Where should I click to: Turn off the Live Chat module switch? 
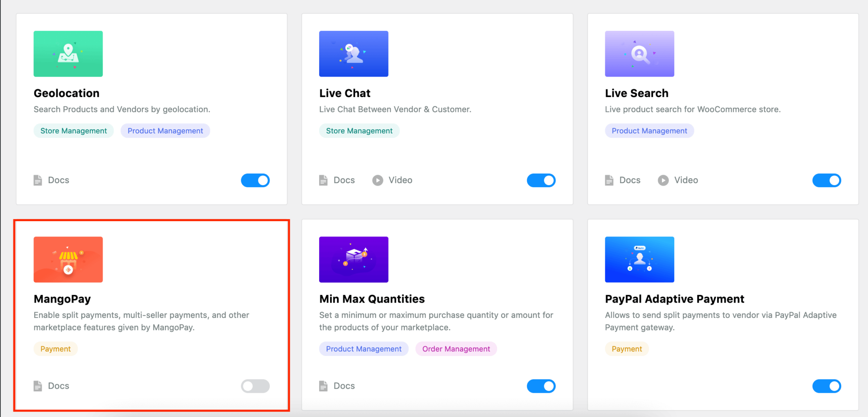(x=541, y=180)
